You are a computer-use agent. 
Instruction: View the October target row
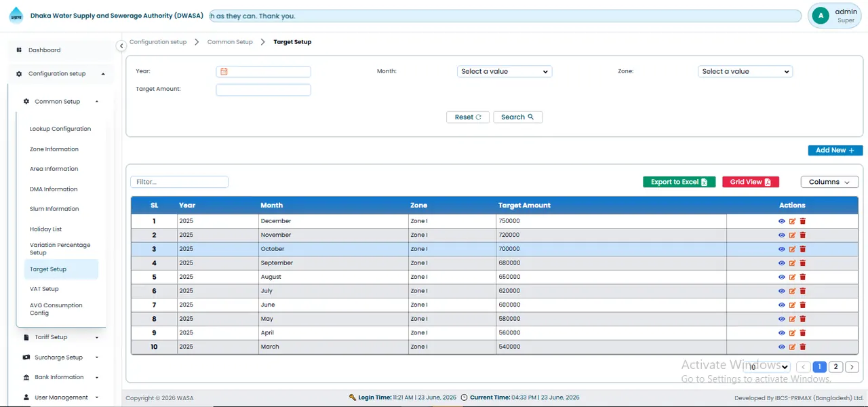click(x=781, y=249)
